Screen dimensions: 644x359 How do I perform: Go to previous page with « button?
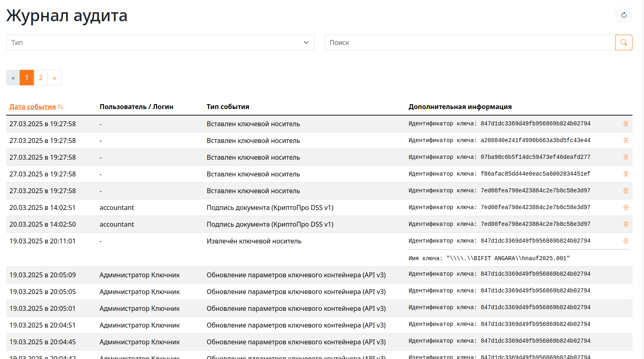[x=13, y=78]
